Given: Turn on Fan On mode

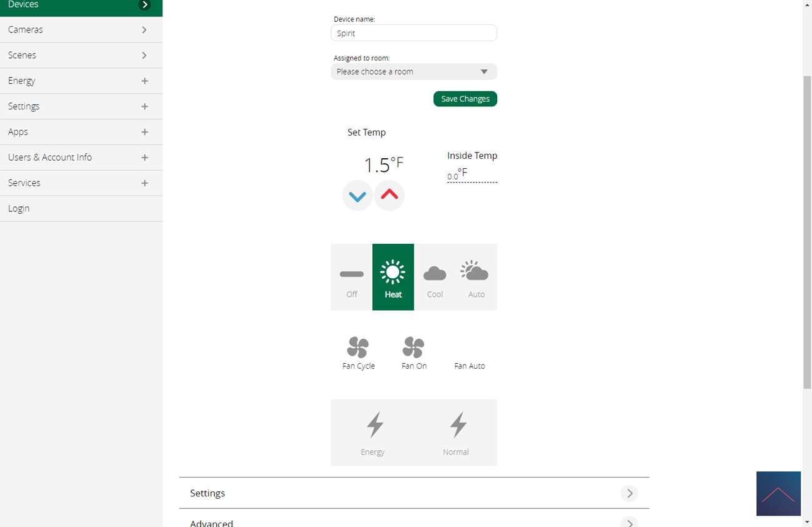Looking at the screenshot, I should [413, 348].
